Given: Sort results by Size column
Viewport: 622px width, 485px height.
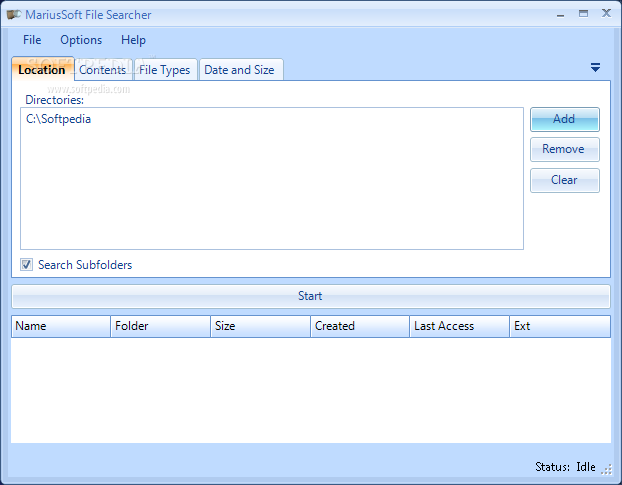Looking at the screenshot, I should pos(260,326).
